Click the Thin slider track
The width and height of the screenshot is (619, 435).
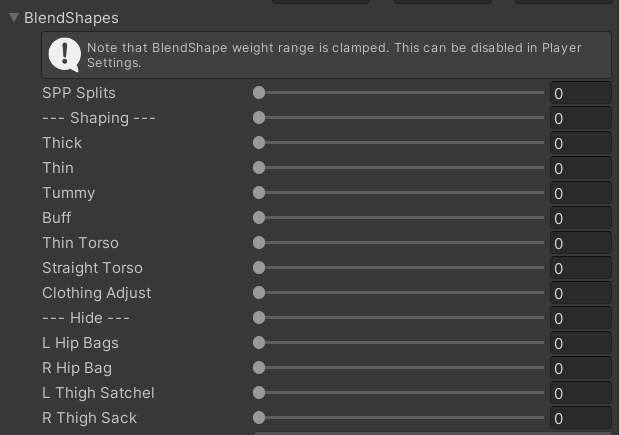click(x=400, y=168)
